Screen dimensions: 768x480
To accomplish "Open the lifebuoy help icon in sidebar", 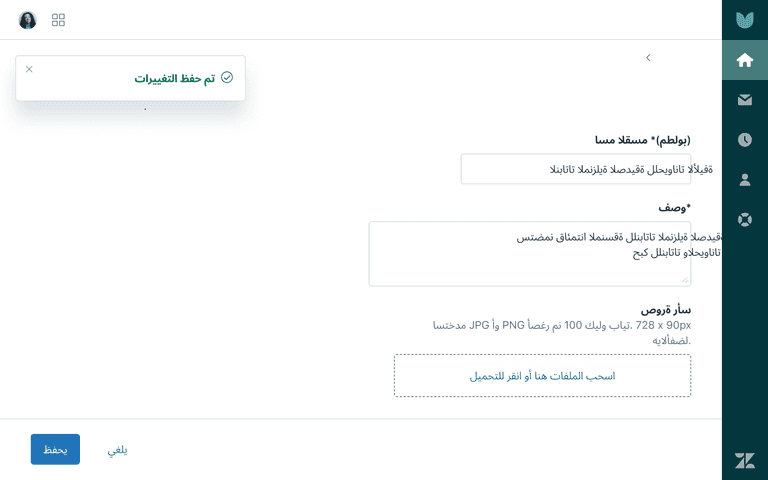I will [x=744, y=219].
